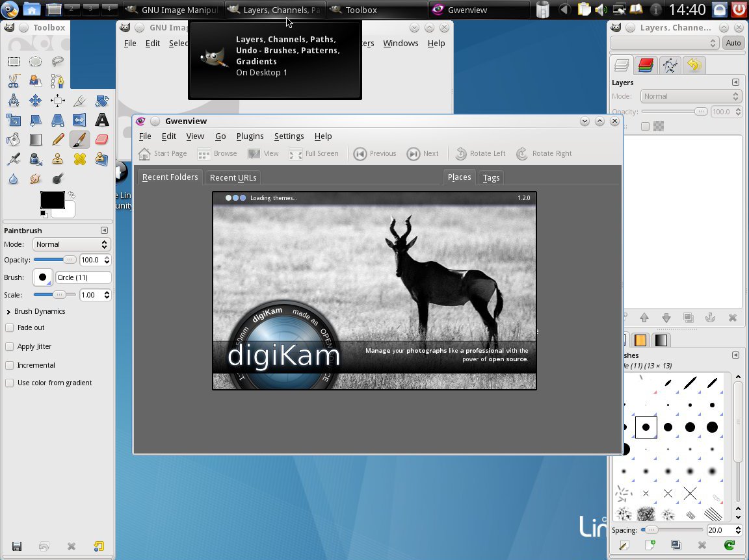Select the Bucket Fill tool
The image size is (749, 560).
[x=14, y=140]
